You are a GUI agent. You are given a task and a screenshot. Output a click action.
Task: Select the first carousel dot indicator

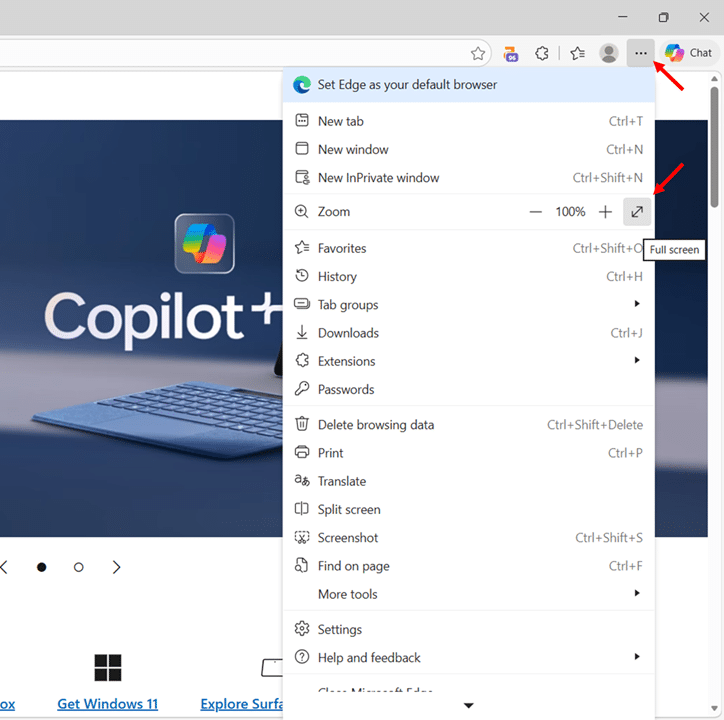point(42,567)
